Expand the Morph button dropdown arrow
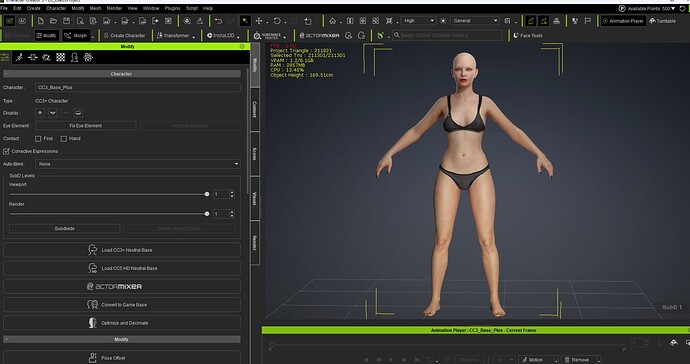This screenshot has width=690, height=364. point(92,37)
